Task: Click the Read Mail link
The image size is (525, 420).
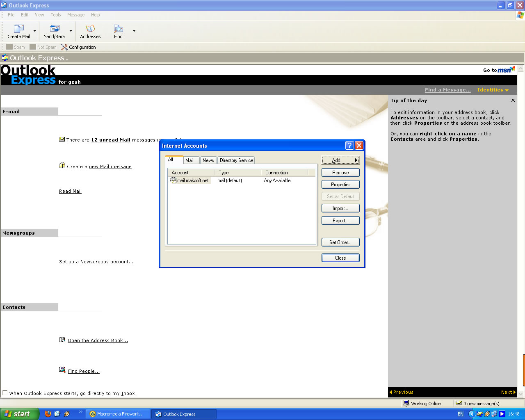Action: coord(70,191)
